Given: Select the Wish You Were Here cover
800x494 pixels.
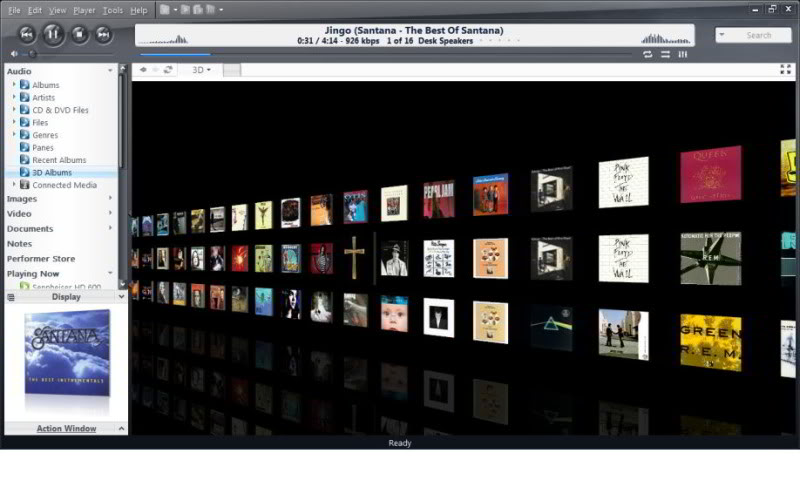Looking at the screenshot, I should [623, 335].
